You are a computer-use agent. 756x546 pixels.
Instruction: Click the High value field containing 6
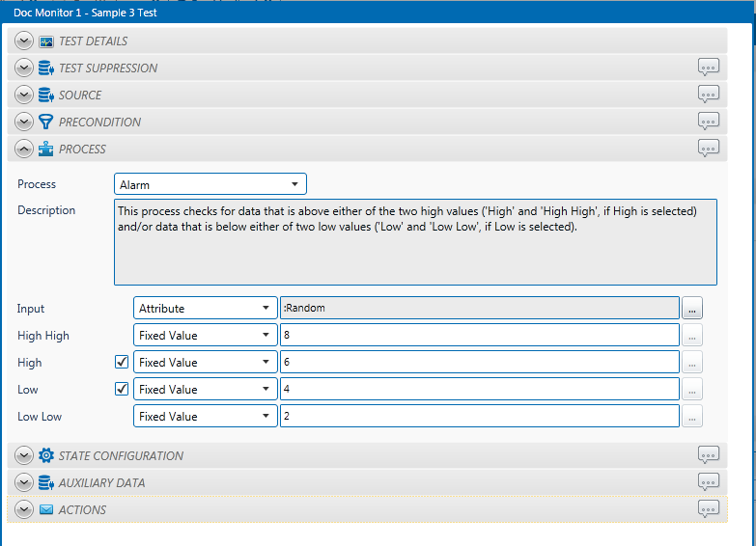click(479, 363)
